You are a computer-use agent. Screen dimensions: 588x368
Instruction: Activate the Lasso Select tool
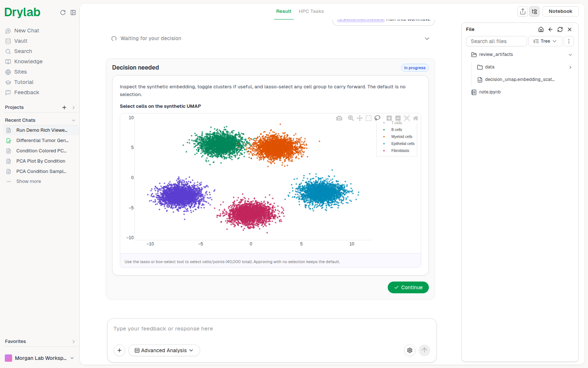click(377, 118)
